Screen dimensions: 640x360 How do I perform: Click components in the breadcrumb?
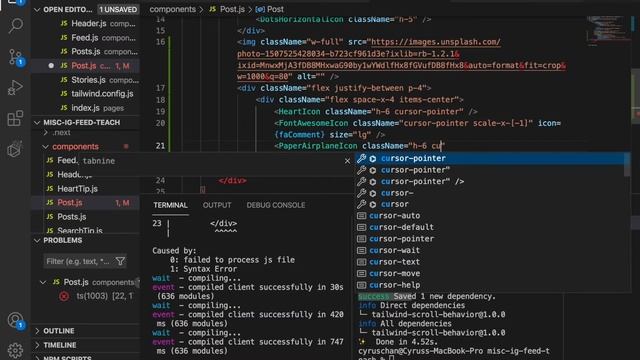[172, 9]
